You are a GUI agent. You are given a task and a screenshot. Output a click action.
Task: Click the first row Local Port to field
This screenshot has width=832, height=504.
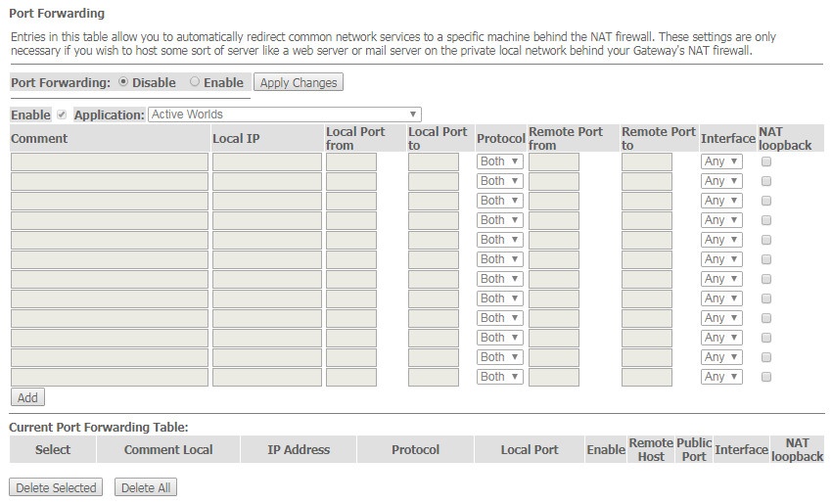tap(434, 161)
